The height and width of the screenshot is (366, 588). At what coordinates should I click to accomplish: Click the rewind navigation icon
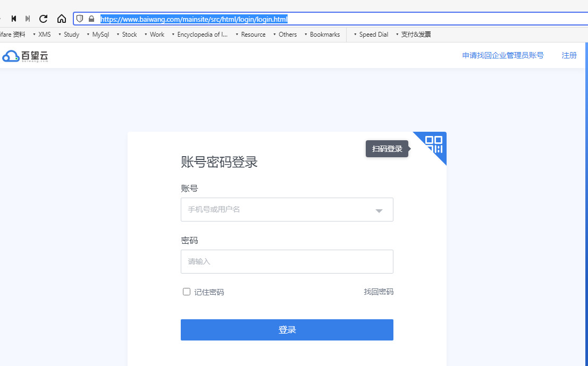point(14,19)
